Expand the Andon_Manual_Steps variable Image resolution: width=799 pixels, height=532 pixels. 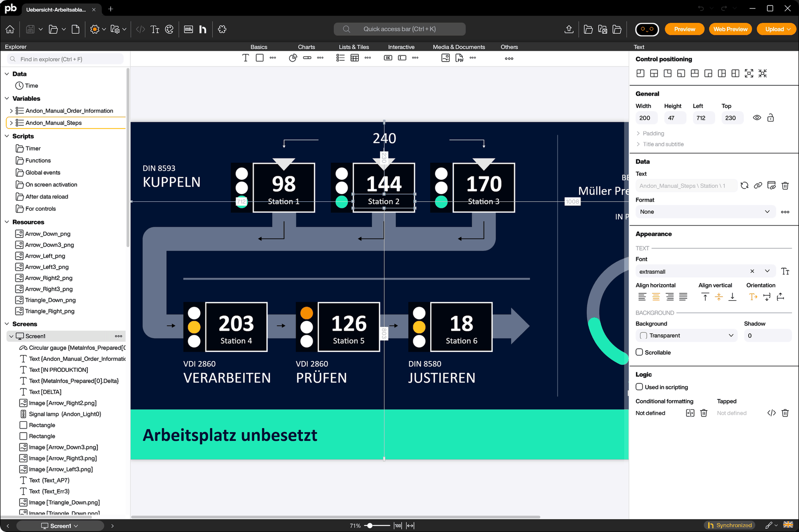point(11,123)
